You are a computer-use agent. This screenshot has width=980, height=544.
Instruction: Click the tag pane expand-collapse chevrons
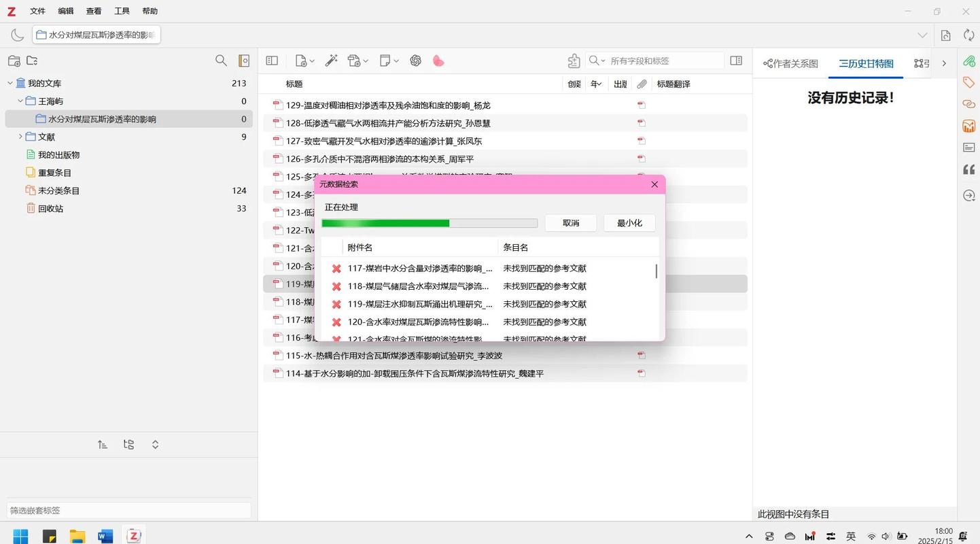[x=155, y=445]
